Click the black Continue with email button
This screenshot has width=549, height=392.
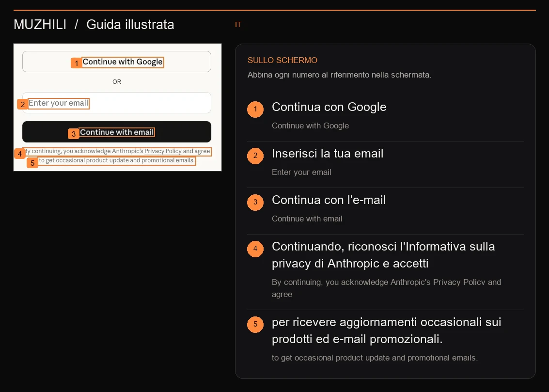[117, 132]
